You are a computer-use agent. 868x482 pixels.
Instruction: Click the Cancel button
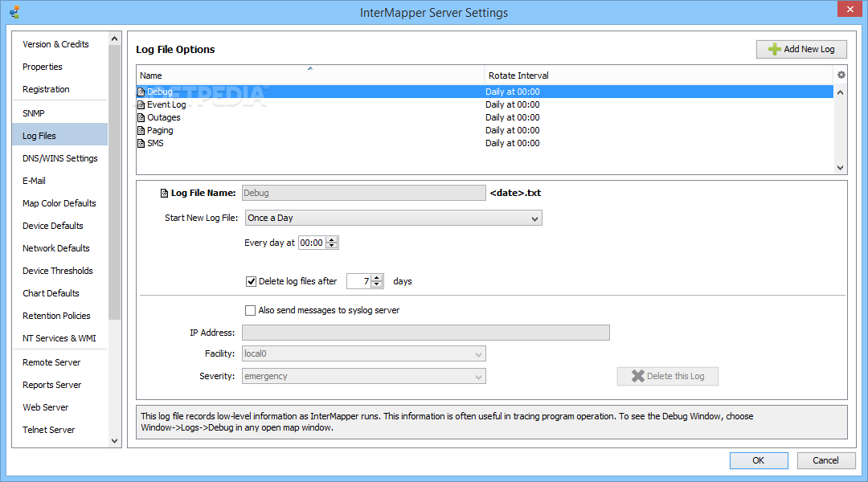pyautogui.click(x=825, y=460)
